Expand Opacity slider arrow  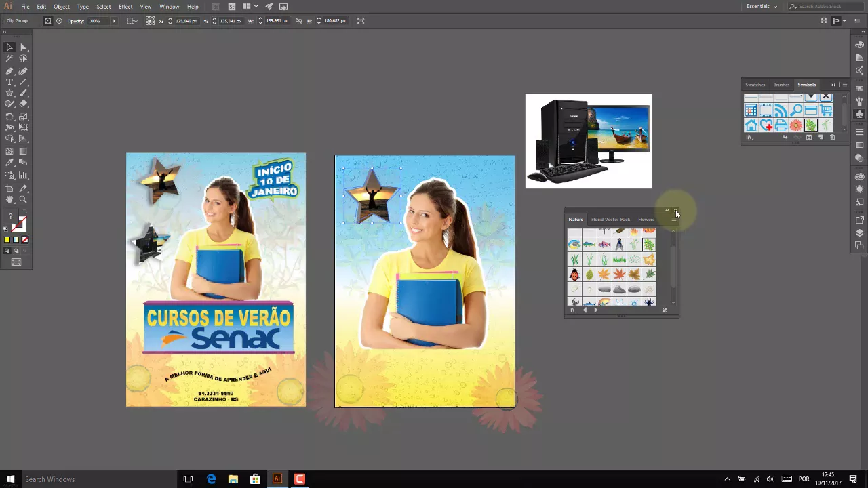(113, 21)
